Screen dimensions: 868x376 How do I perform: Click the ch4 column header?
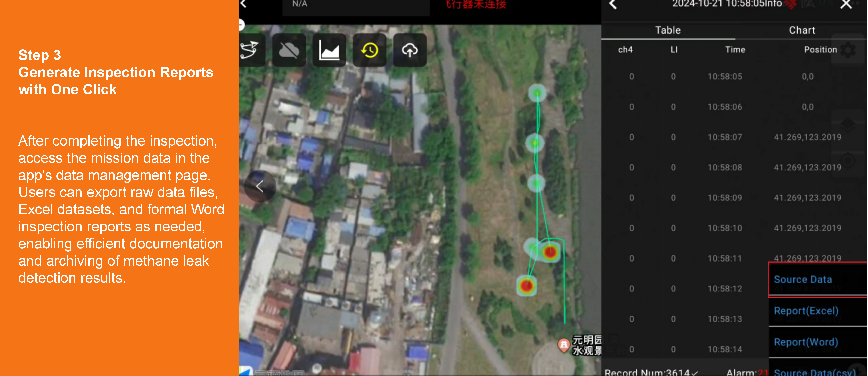625,50
